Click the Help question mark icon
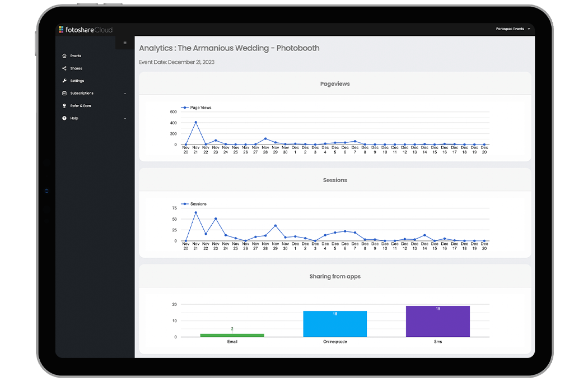 (63, 118)
